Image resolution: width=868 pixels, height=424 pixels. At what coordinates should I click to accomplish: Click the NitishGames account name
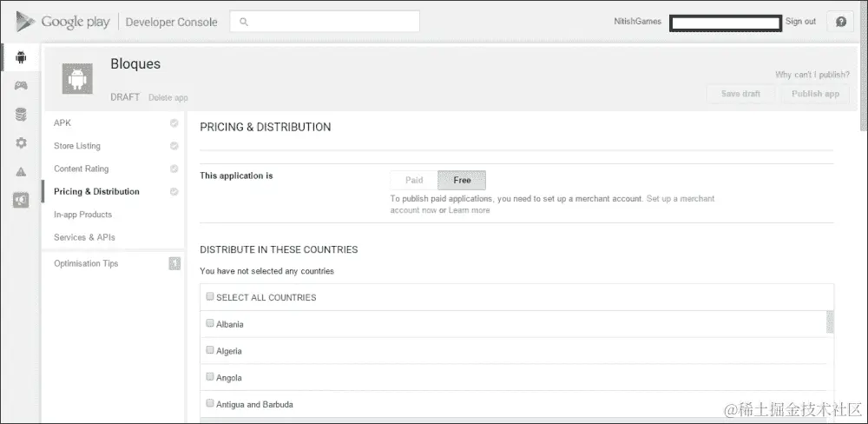(x=637, y=22)
